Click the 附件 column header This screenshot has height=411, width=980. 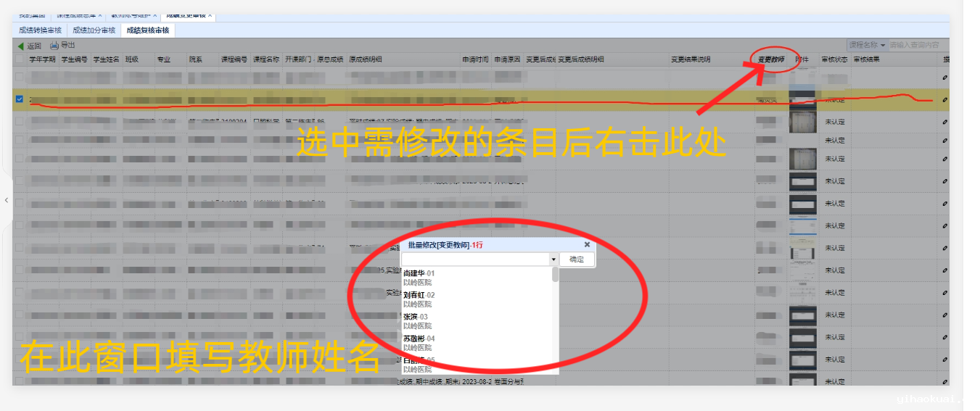tap(803, 59)
